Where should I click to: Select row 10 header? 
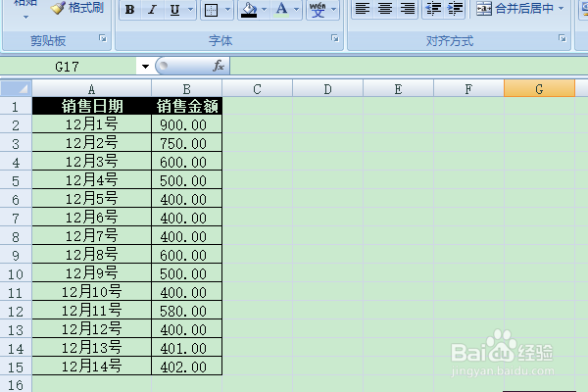tap(16, 273)
